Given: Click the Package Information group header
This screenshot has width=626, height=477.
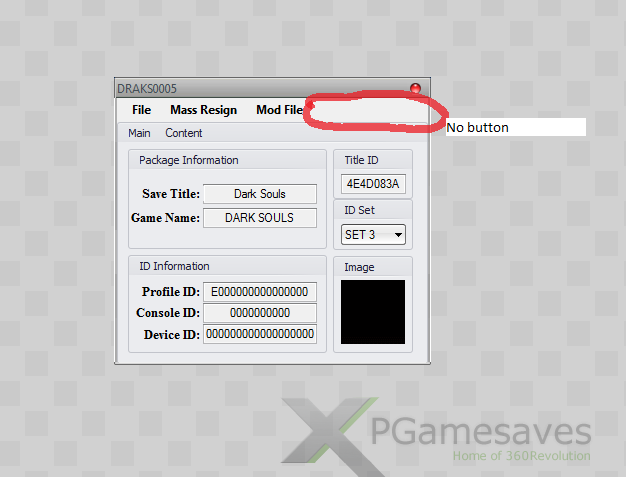Looking at the screenshot, I should click(188, 160).
